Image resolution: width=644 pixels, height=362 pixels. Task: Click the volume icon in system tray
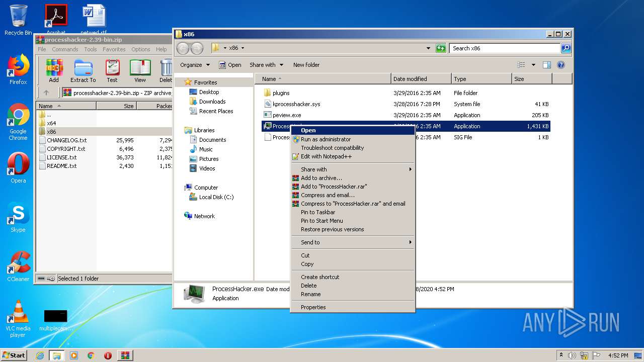[572, 355]
